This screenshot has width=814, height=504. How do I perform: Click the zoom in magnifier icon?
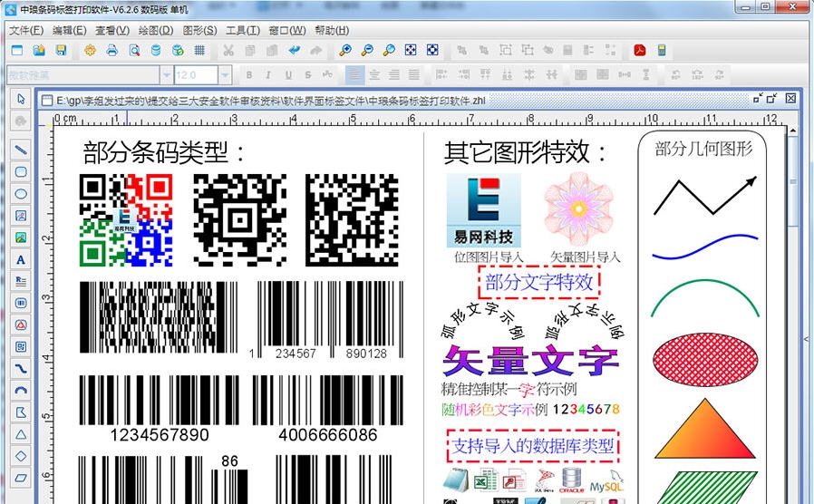345,50
